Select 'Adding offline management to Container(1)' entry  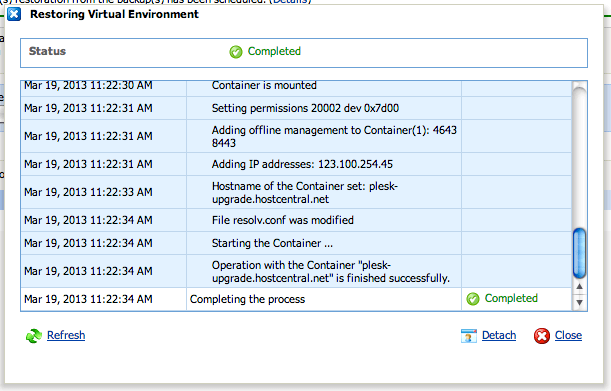pos(334,136)
